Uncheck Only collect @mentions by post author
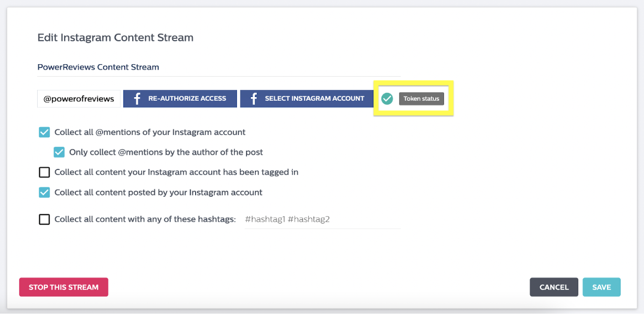Image resolution: width=644 pixels, height=314 pixels. [x=59, y=152]
